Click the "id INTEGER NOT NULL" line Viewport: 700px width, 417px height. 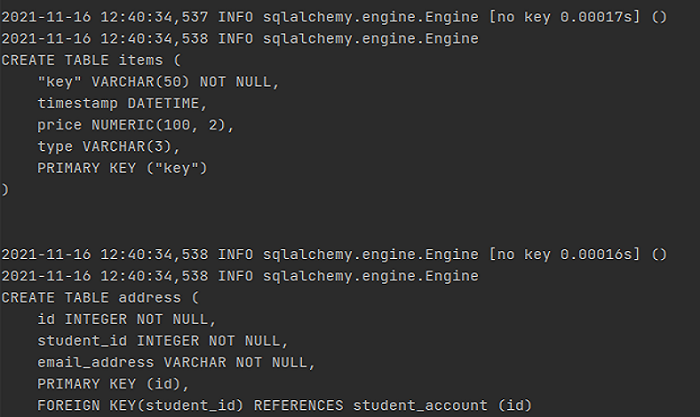coord(126,319)
